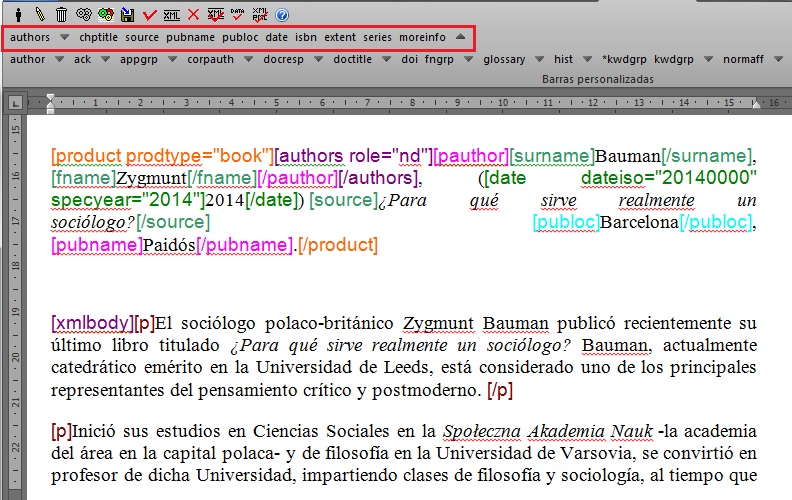The image size is (792, 500).
Task: Open the blue help question mark icon
Action: point(282,15)
